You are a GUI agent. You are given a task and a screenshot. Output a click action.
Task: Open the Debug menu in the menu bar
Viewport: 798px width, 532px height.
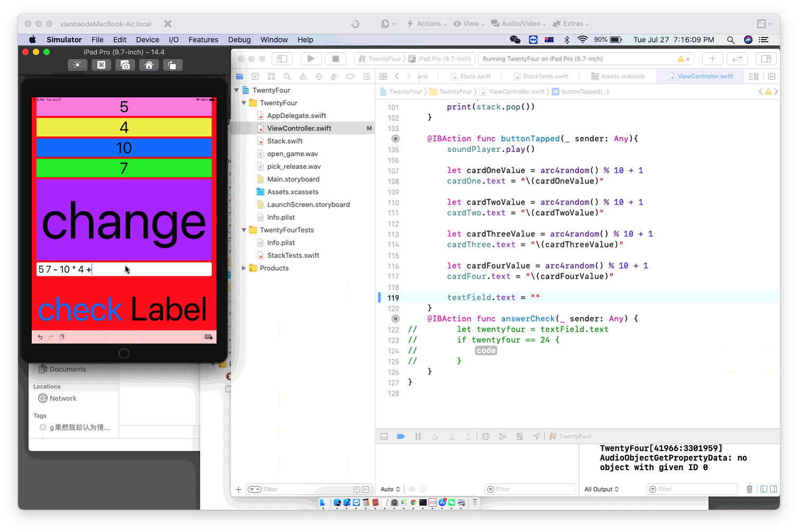[239, 40]
